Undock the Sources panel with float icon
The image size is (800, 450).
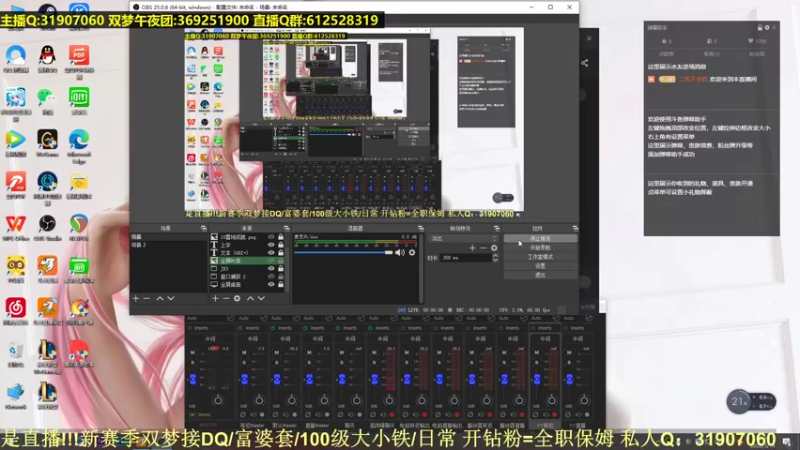[286, 229]
